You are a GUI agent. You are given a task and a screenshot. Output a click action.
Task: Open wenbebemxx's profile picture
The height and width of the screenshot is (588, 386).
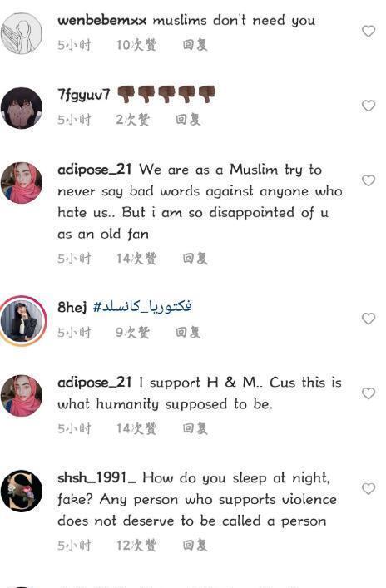[22, 33]
